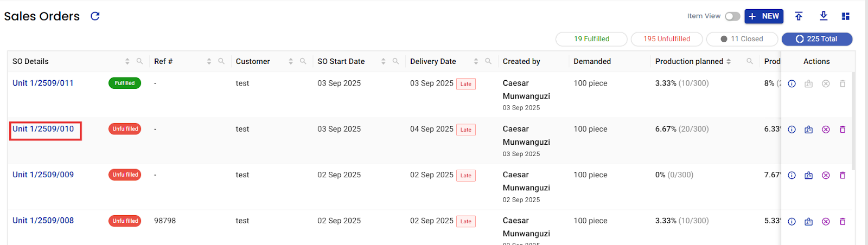
Task: Click the upload icon beside NEW
Action: [x=799, y=16]
